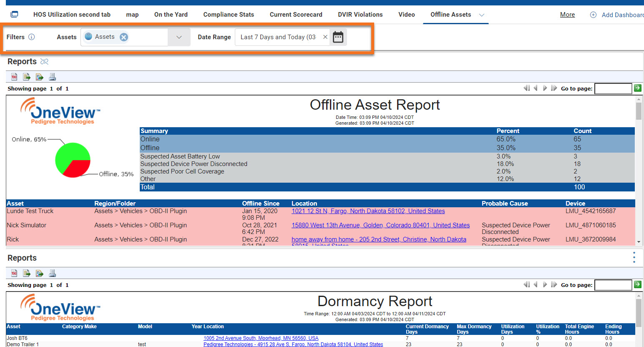Remove the Assets filter chip
Screen dimensions: 644x347
click(124, 37)
